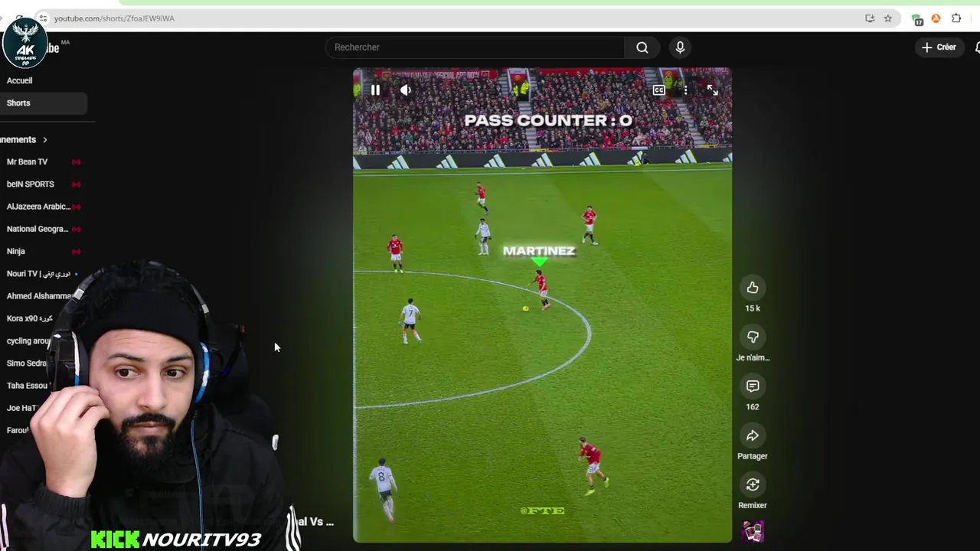This screenshot has height=551, width=980.
Task: Bookmark this page with the star
Action: 888,18
